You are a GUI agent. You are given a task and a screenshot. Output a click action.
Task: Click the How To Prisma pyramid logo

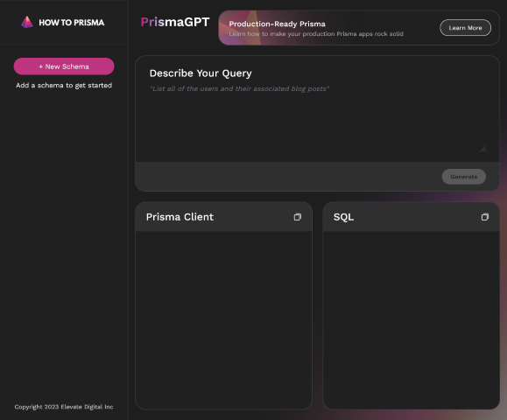27,22
